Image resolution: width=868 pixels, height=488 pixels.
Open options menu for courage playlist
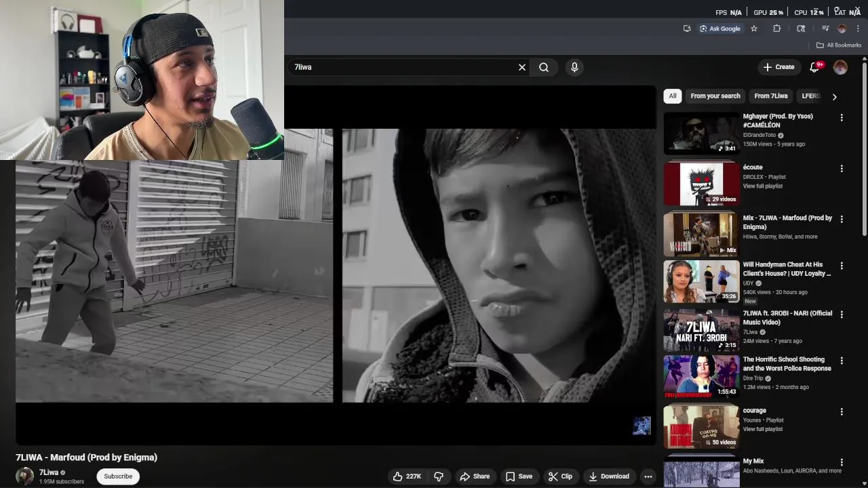pos(842,411)
